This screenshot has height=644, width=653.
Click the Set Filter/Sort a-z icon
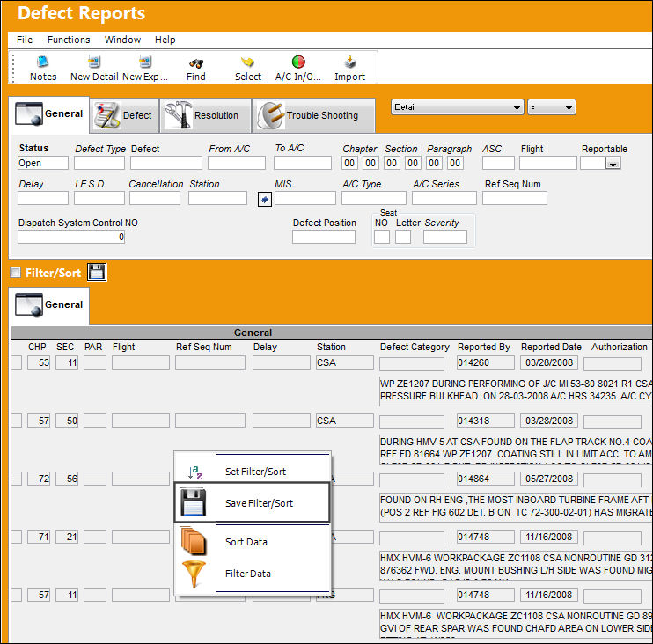coord(194,472)
